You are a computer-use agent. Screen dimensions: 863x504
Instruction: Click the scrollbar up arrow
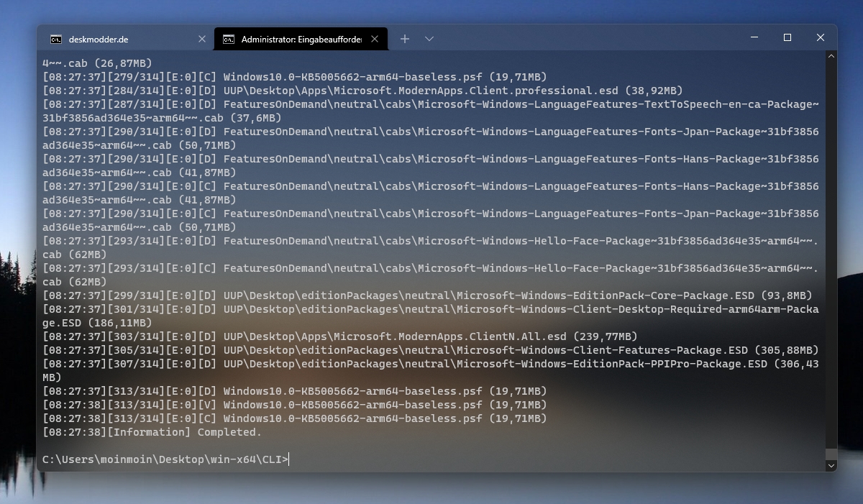pos(831,56)
